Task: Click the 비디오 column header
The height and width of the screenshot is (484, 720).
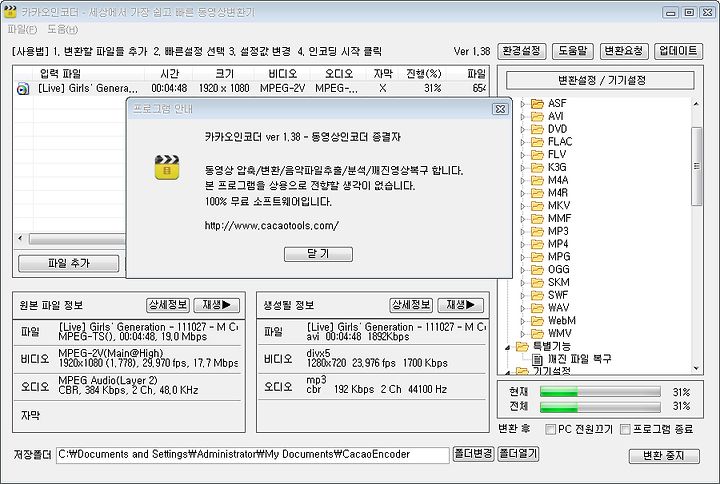Action: [x=283, y=73]
